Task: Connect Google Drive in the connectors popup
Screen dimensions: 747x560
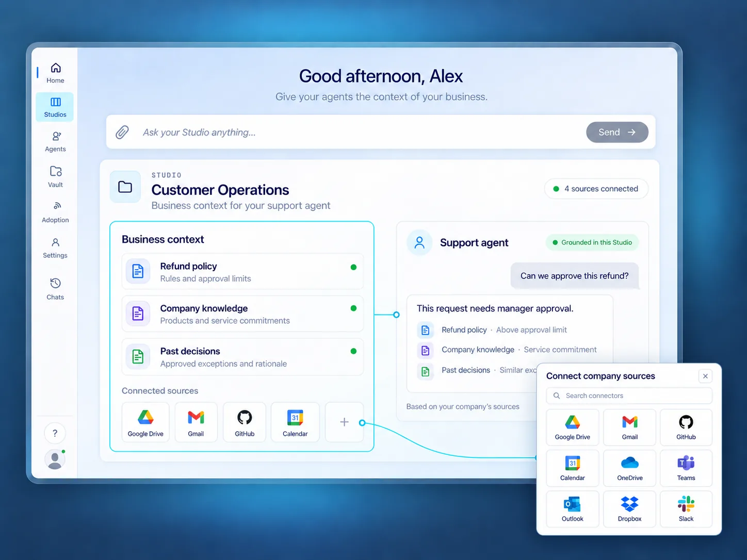Action: tap(573, 427)
